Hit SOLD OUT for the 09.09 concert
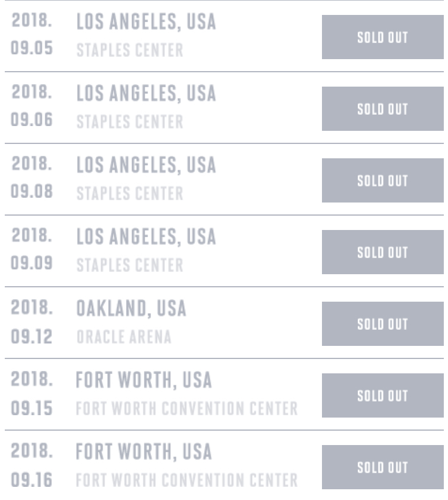 click(x=382, y=252)
